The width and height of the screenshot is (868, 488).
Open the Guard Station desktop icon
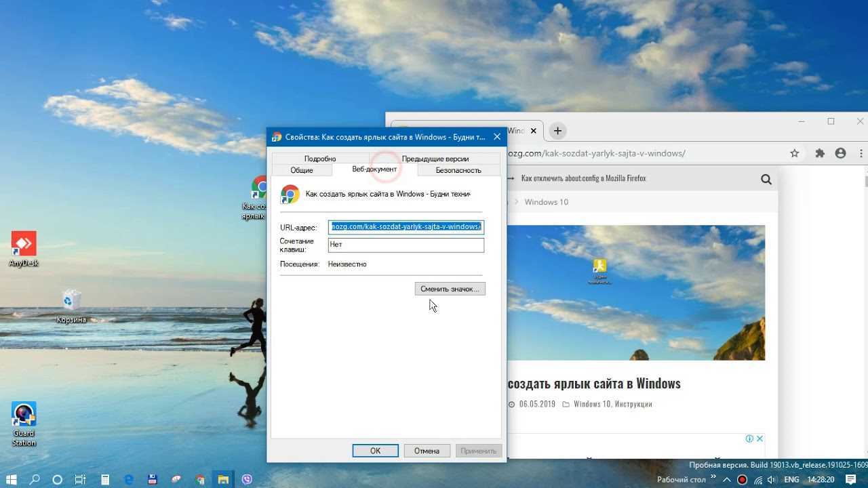click(24, 415)
